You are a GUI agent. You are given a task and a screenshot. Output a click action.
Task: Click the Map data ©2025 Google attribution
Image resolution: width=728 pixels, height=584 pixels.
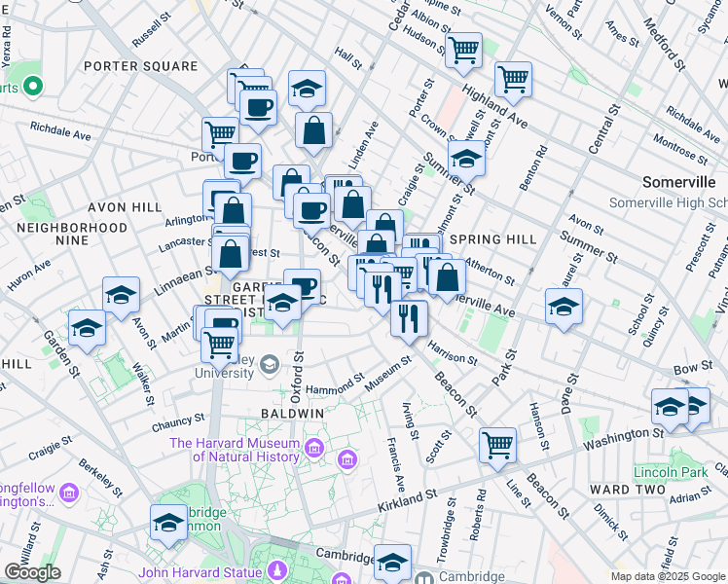[x=669, y=576]
